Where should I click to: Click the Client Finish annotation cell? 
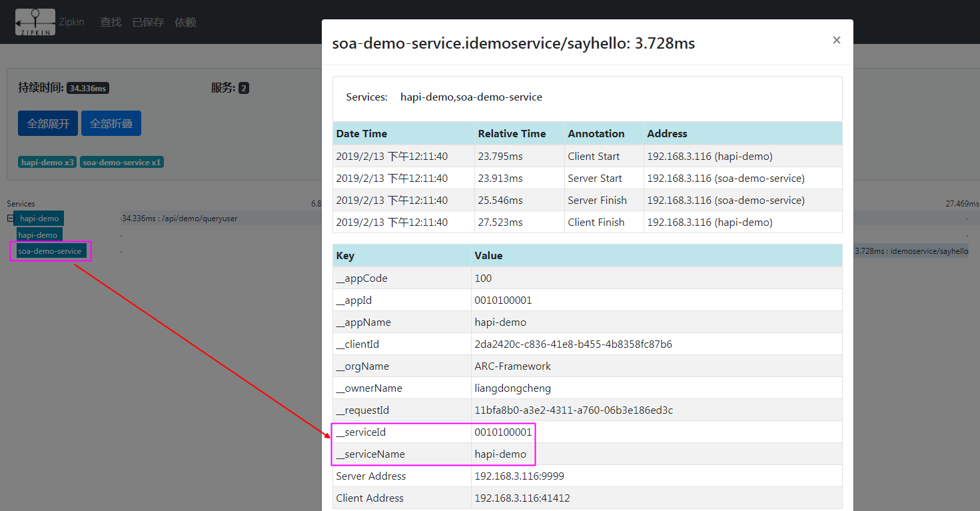(604, 222)
